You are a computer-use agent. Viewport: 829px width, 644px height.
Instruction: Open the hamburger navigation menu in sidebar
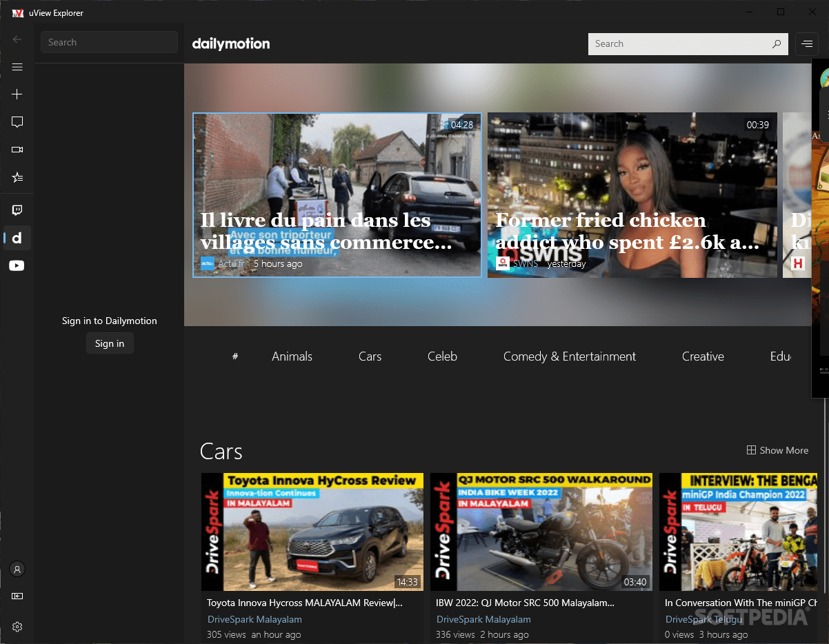point(17,67)
